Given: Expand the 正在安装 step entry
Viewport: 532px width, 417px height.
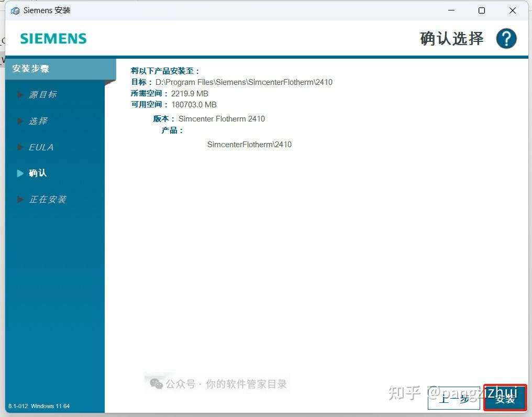Looking at the screenshot, I should click(x=50, y=199).
